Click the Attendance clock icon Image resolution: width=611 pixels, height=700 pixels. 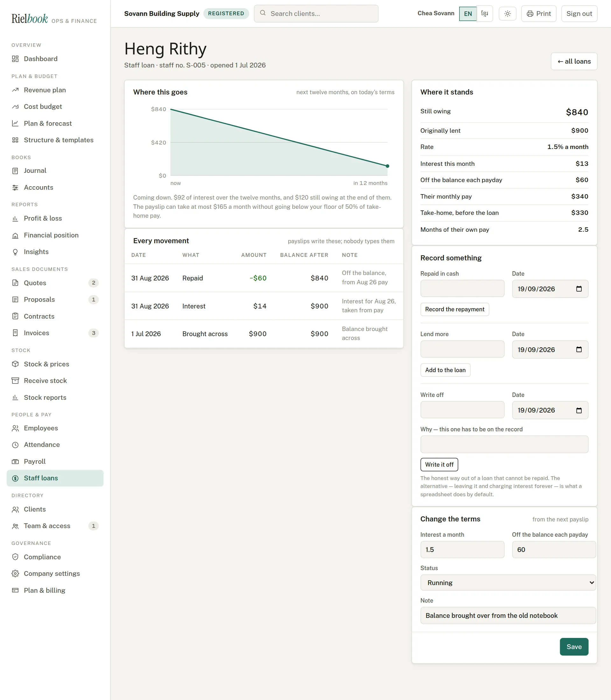15,444
